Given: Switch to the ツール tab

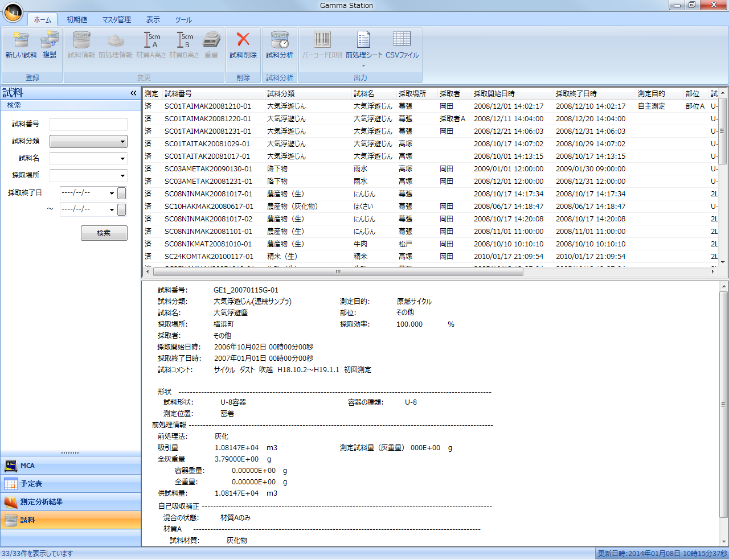Looking at the screenshot, I should pyautogui.click(x=183, y=19).
